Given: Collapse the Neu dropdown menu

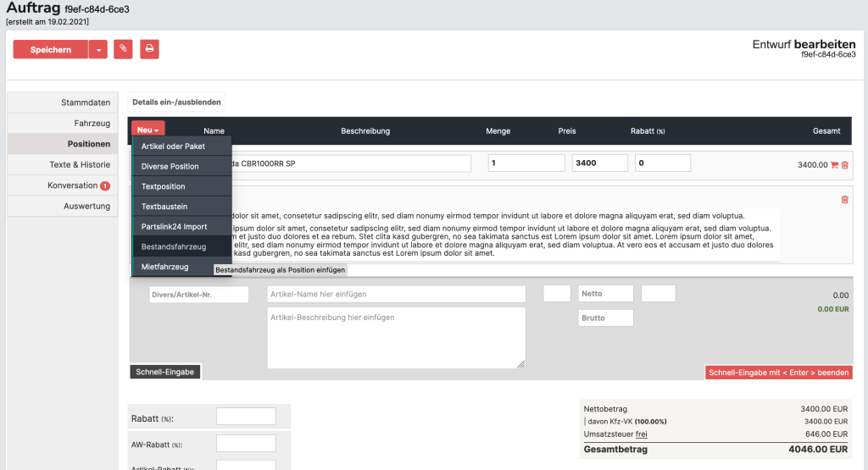Looking at the screenshot, I should pyautogui.click(x=147, y=130).
